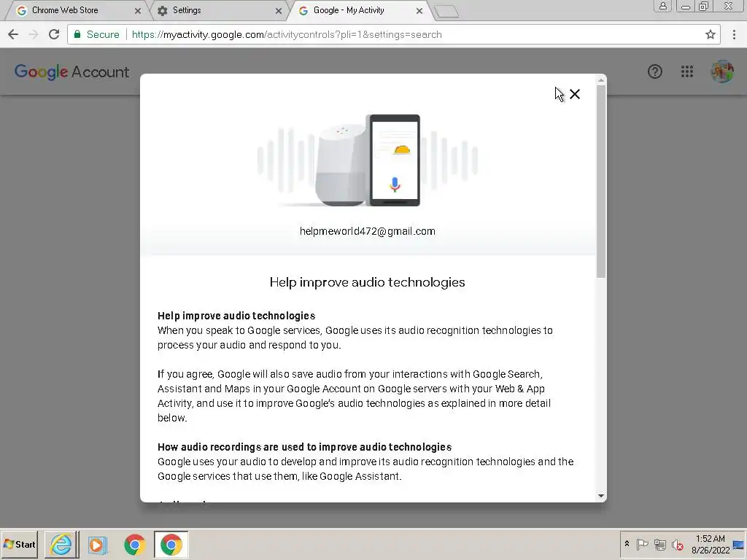Close the Google - My Activity tab
Screen dimensions: 747x560
[x=419, y=10]
